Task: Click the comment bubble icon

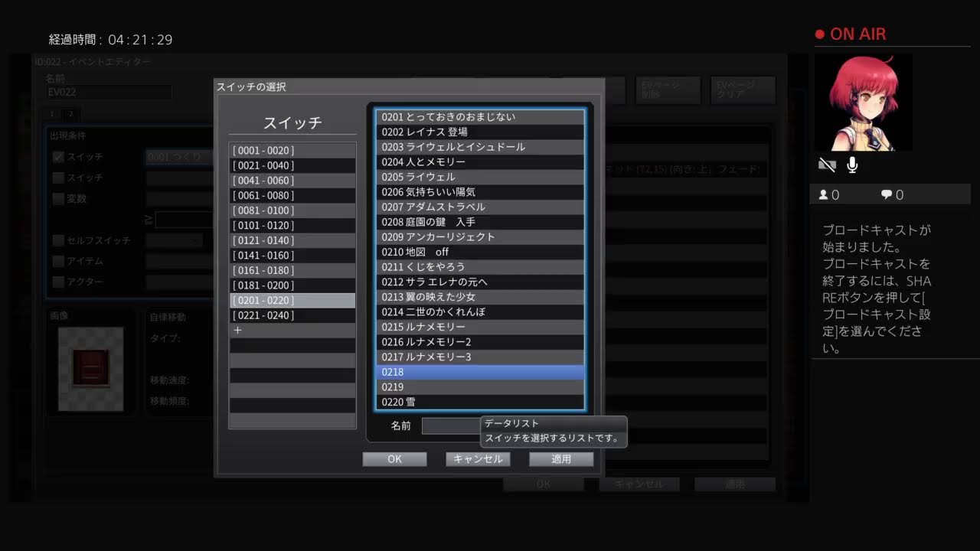Action: (x=887, y=195)
